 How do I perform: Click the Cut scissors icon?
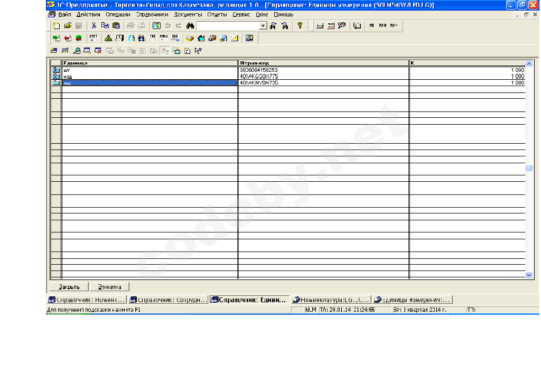coord(94,25)
